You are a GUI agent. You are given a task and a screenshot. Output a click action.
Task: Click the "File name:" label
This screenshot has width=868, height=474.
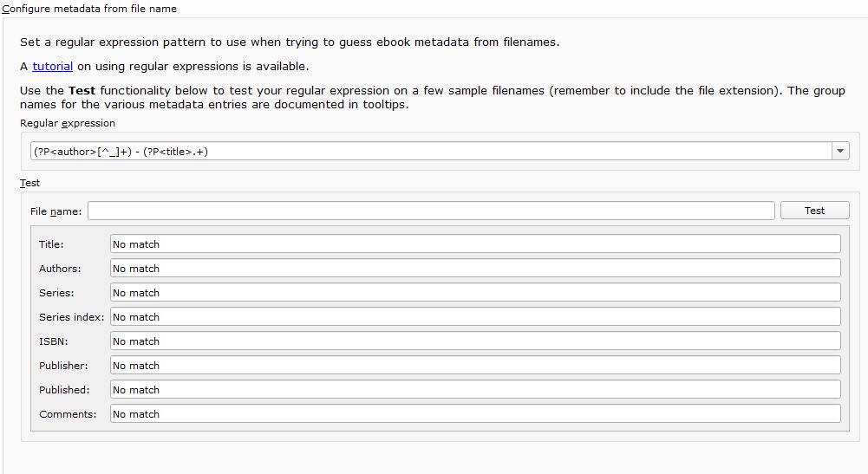click(55, 211)
